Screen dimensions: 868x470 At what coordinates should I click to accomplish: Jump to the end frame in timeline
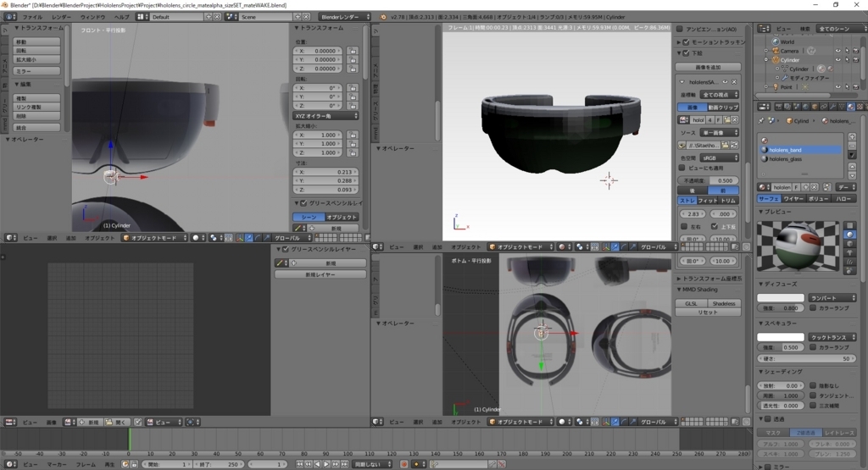[345, 464]
